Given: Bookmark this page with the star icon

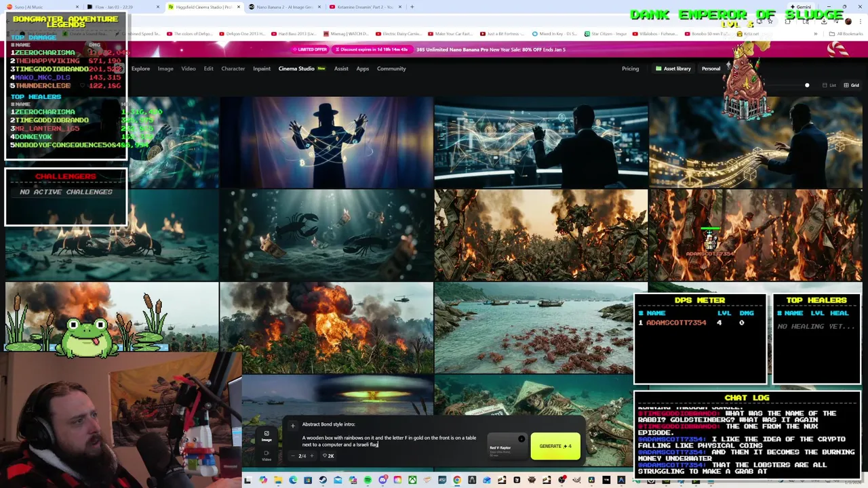Looking at the screenshot, I should 770,21.
